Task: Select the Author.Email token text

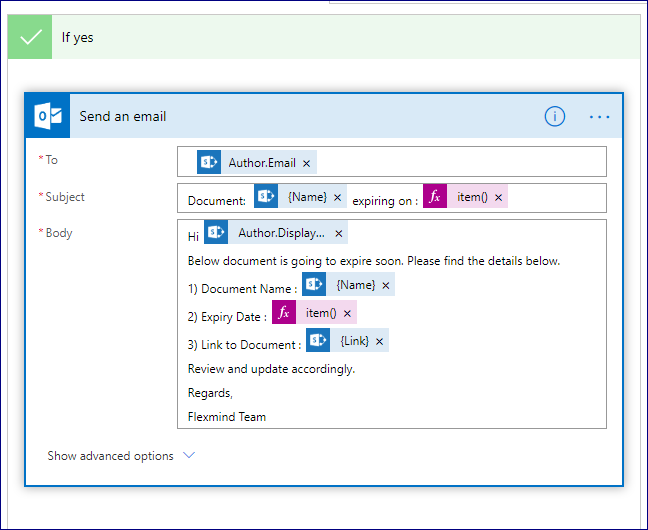Action: pos(262,162)
